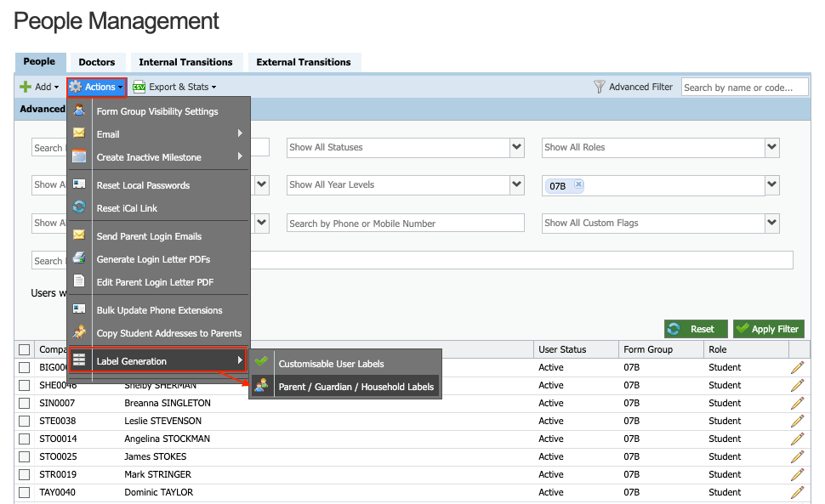This screenshot has height=504, width=825.
Task: Click the Apply Filter button
Action: pos(769,329)
